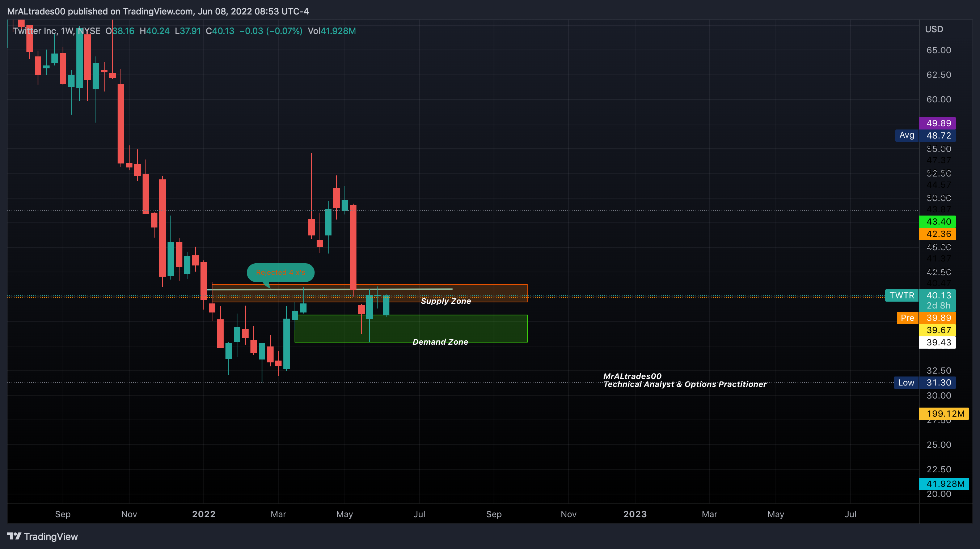Click the cyan 41.928M volume label
The height and width of the screenshot is (549, 980).
(x=944, y=484)
